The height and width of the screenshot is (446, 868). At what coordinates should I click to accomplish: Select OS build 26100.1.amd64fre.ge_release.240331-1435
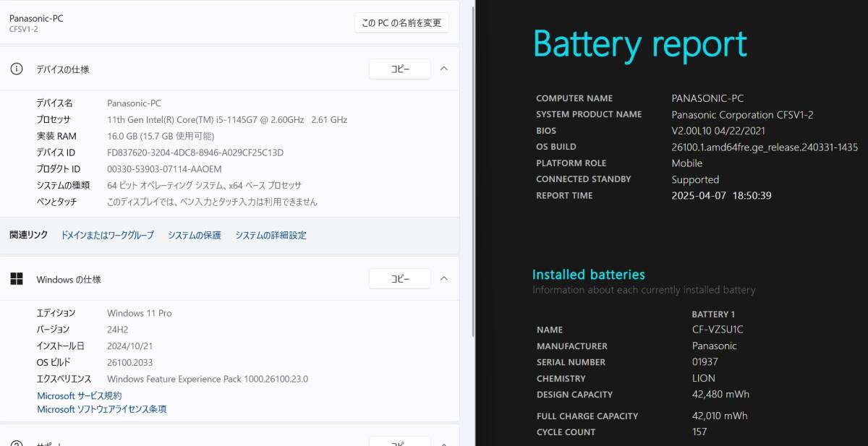click(x=765, y=147)
